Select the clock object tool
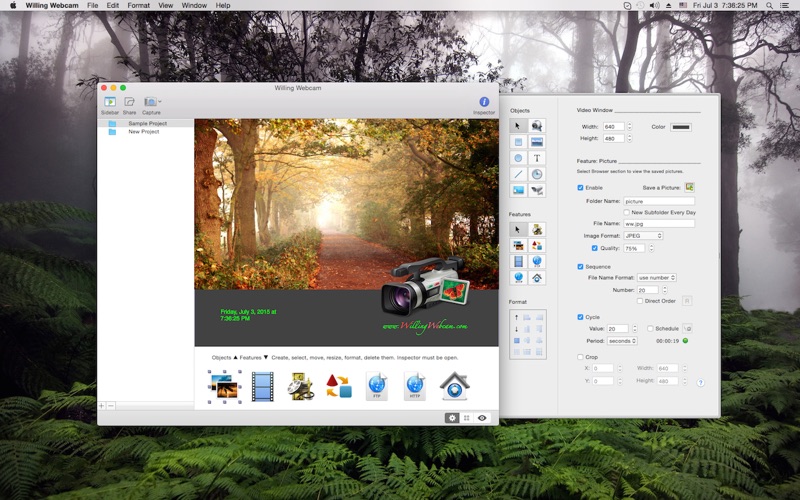 tap(536, 174)
